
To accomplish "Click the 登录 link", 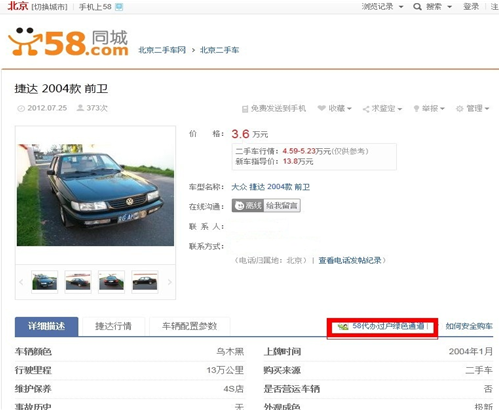I will point(471,7).
